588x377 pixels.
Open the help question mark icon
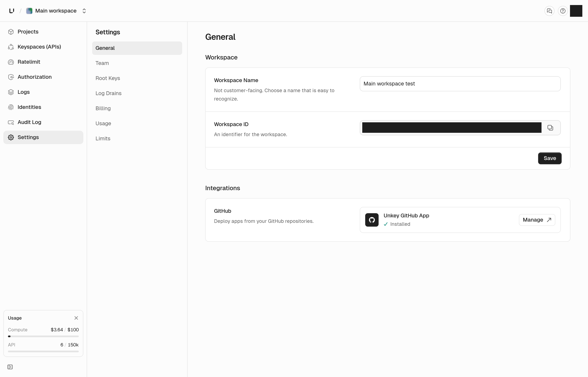pyautogui.click(x=563, y=11)
